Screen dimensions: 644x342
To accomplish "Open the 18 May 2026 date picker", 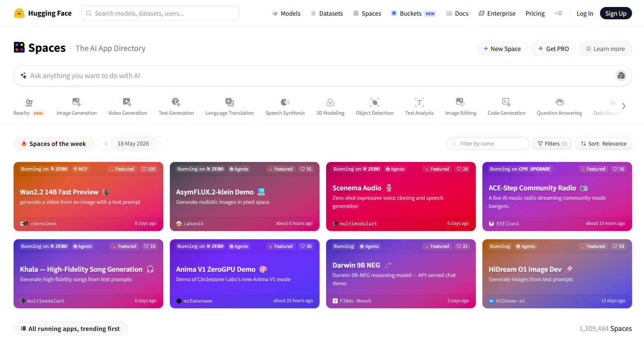I will [133, 143].
